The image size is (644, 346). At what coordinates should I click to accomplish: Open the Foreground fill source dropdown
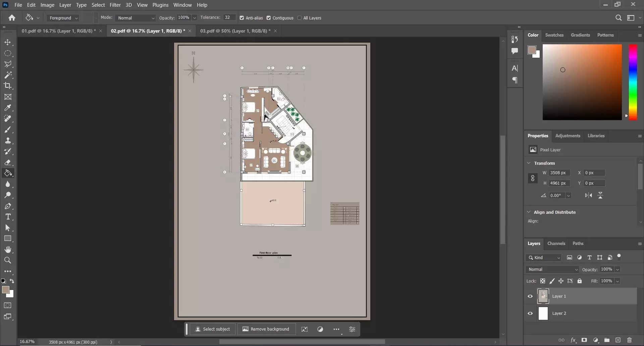pos(63,18)
